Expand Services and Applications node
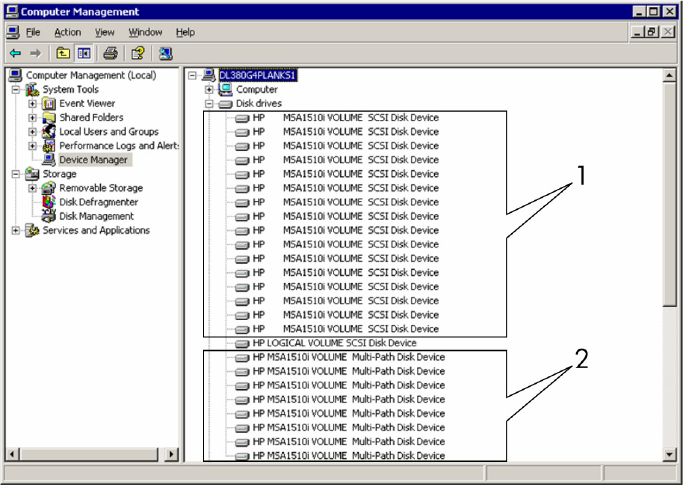Screen dimensions: 683x485 pyautogui.click(x=16, y=230)
